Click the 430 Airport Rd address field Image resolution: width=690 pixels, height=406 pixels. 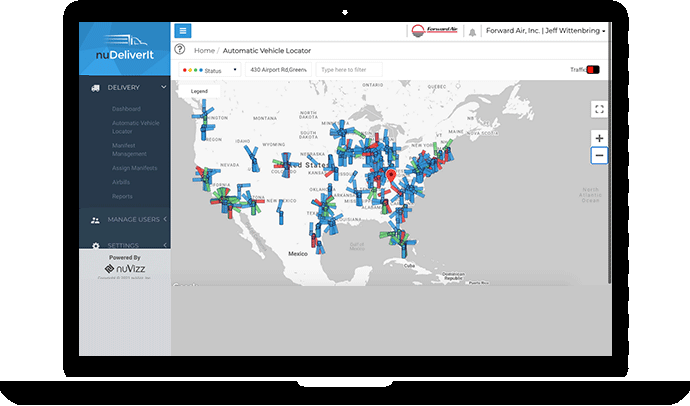pos(278,69)
